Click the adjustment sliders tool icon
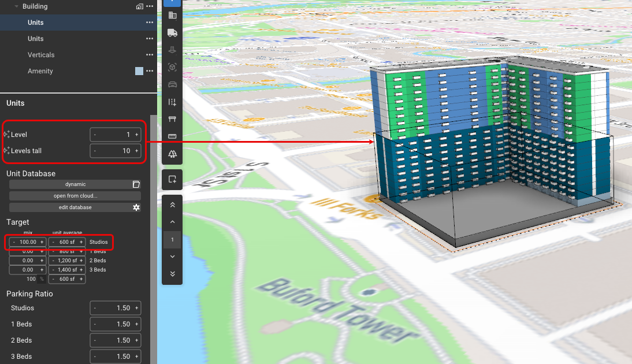This screenshot has height=364, width=632. [x=172, y=102]
